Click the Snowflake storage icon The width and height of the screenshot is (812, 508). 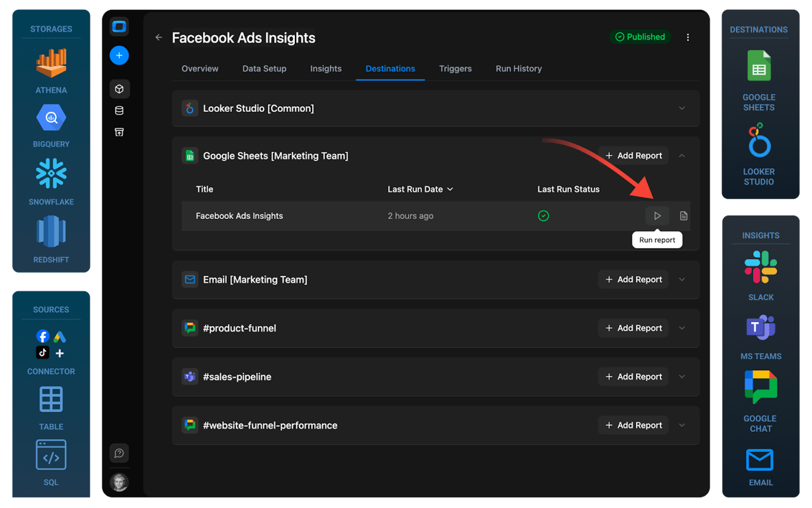51,173
